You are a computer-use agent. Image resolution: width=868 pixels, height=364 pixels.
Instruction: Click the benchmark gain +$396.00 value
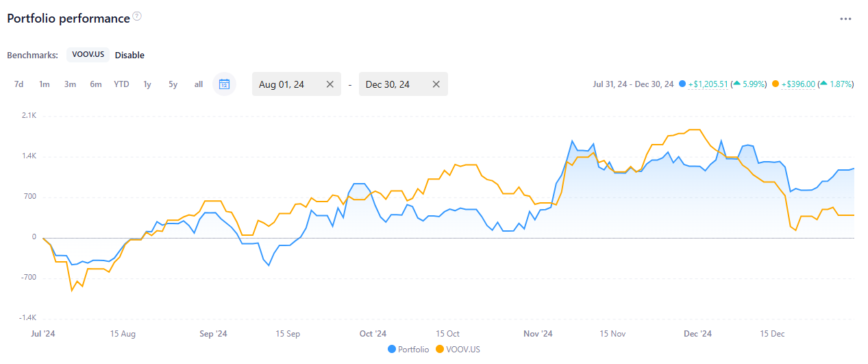coord(799,84)
